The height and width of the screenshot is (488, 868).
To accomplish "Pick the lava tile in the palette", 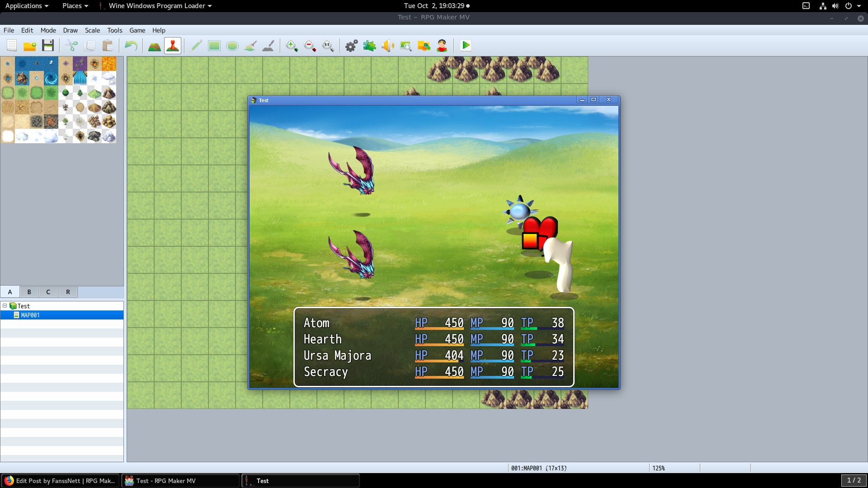I will (x=109, y=64).
